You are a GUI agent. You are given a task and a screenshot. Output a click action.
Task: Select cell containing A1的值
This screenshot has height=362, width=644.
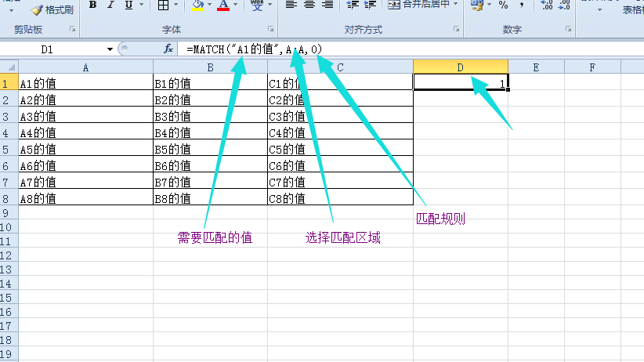[85, 83]
